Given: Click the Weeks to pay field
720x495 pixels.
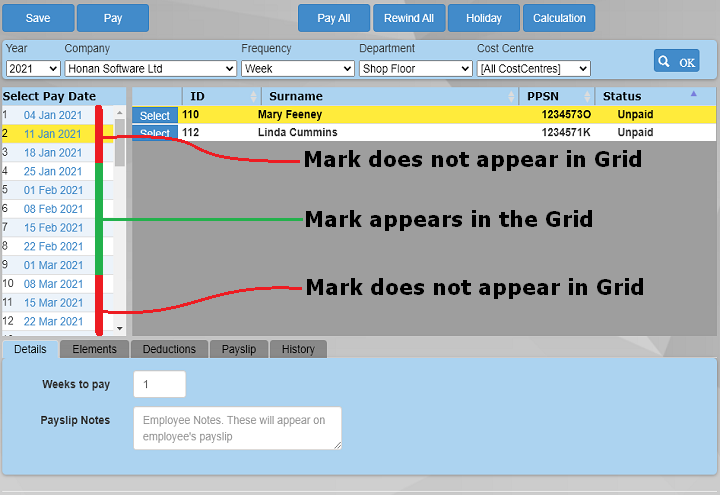Looking at the screenshot, I should coord(159,384).
